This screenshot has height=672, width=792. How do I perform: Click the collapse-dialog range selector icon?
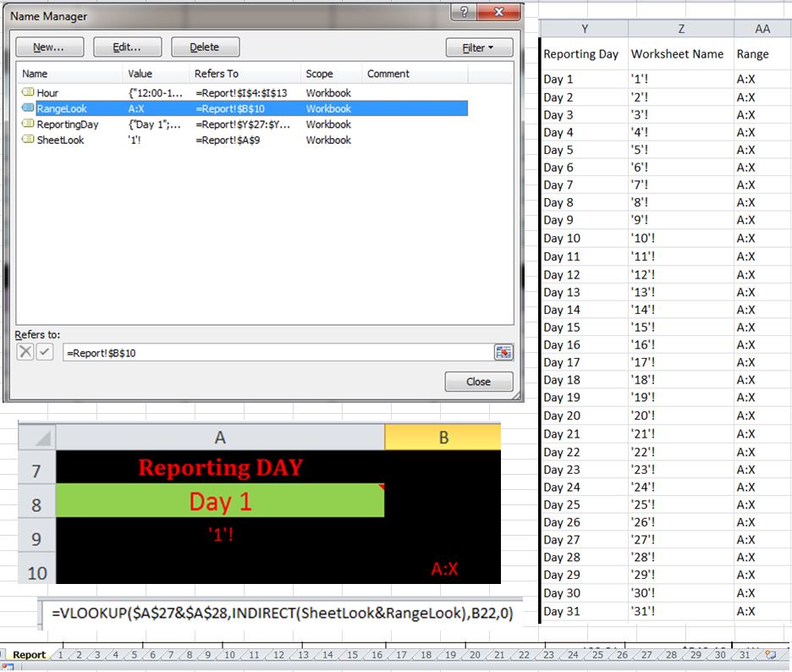click(503, 352)
